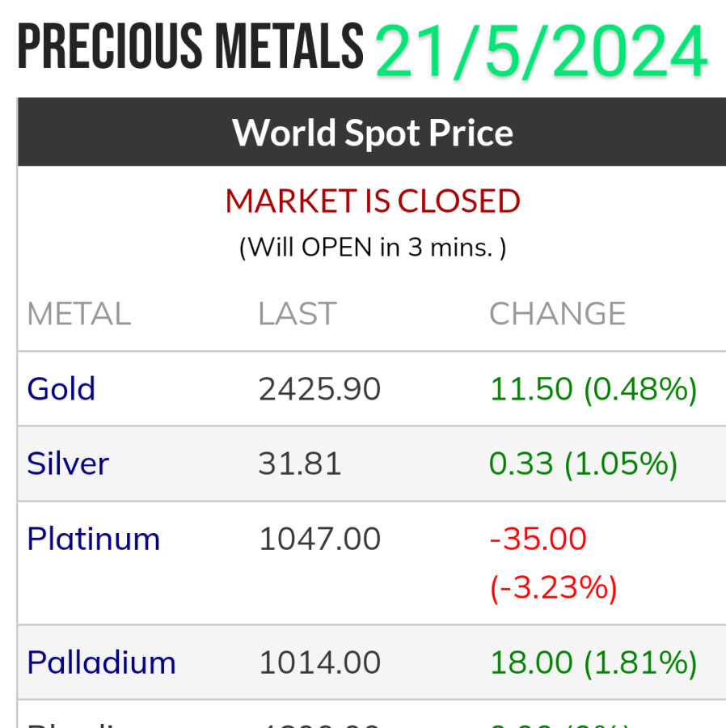
Task: Click the 'Will OPEN in 3 mins.' notice
Action: (372, 247)
